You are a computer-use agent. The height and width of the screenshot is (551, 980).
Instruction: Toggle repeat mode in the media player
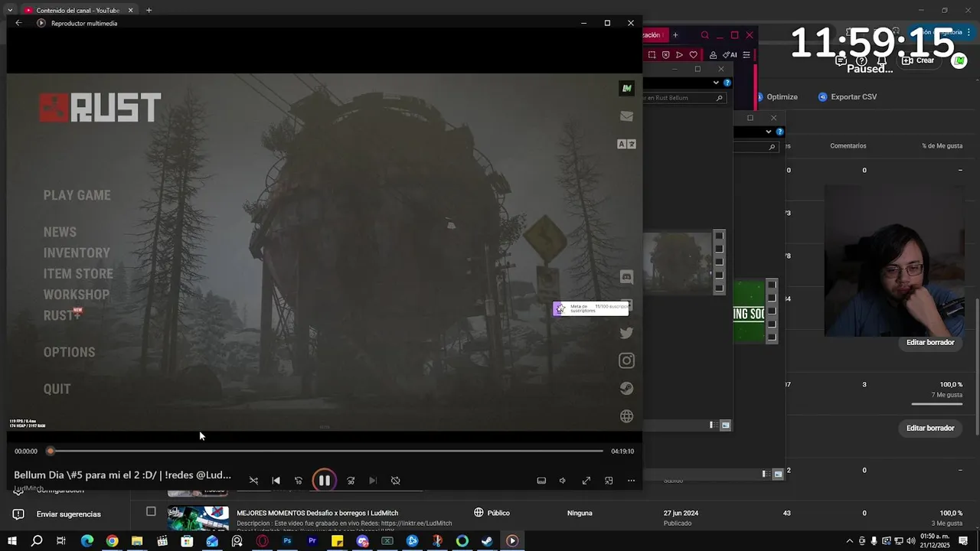point(396,481)
